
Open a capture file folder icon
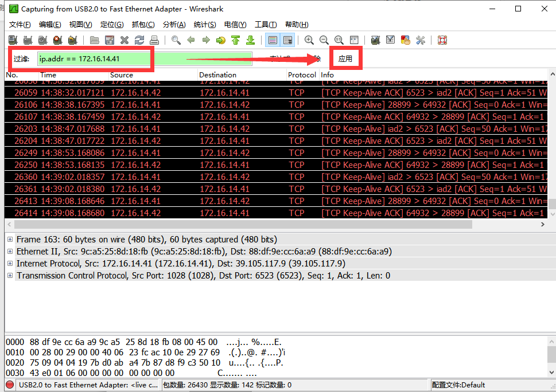(94, 40)
